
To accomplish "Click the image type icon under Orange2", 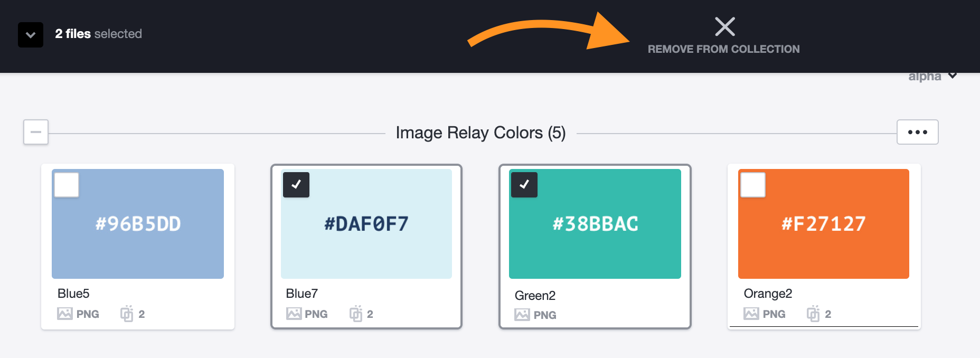I will [x=751, y=314].
